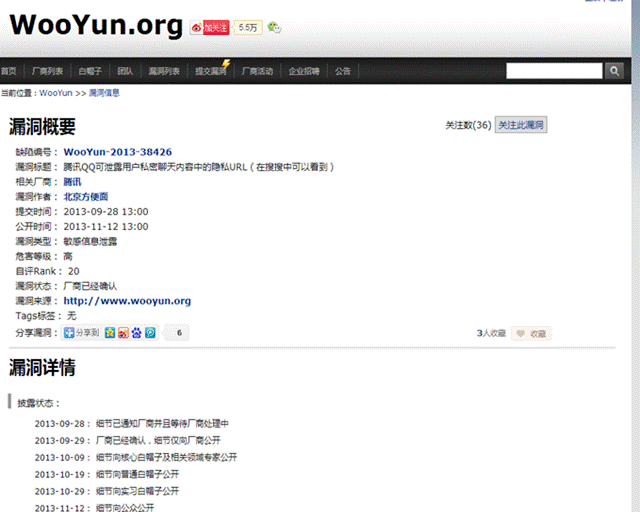Click the 收藏 heart button
The height and width of the screenshot is (512, 640).
[x=531, y=334]
